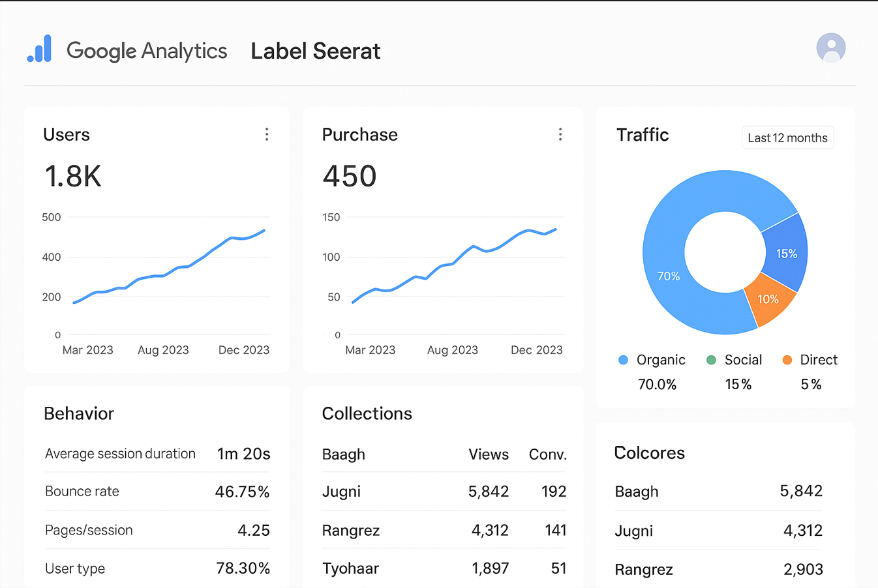878x588 pixels.
Task: Open the user profile avatar
Action: click(x=830, y=48)
